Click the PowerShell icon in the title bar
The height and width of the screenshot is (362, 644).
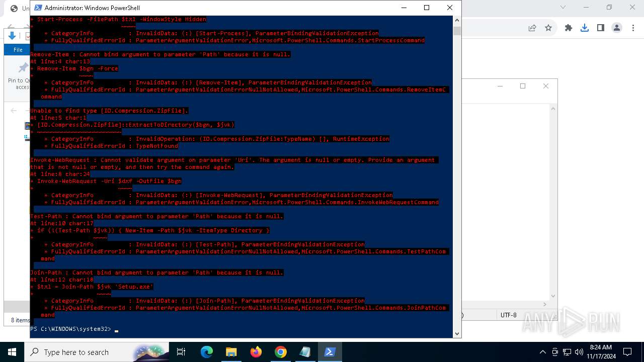(38, 8)
